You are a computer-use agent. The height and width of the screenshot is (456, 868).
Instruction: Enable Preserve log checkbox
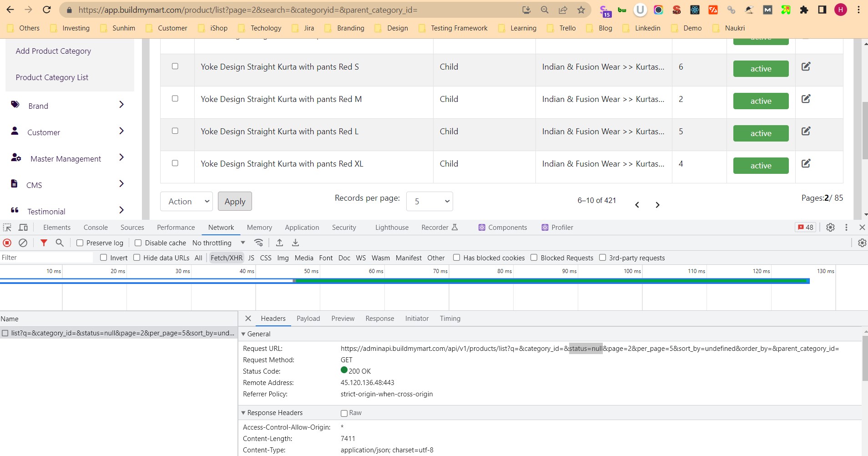point(80,243)
